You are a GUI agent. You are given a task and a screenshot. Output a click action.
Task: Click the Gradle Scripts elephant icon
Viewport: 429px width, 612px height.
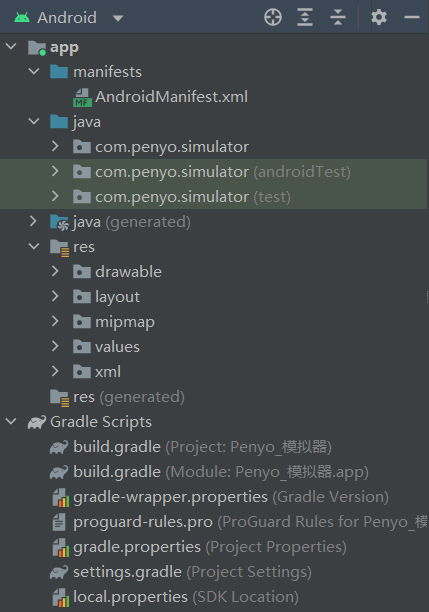(37, 422)
